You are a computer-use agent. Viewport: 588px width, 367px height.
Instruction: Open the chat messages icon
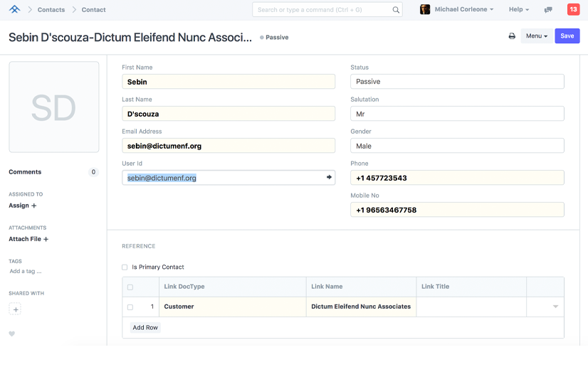coord(547,10)
